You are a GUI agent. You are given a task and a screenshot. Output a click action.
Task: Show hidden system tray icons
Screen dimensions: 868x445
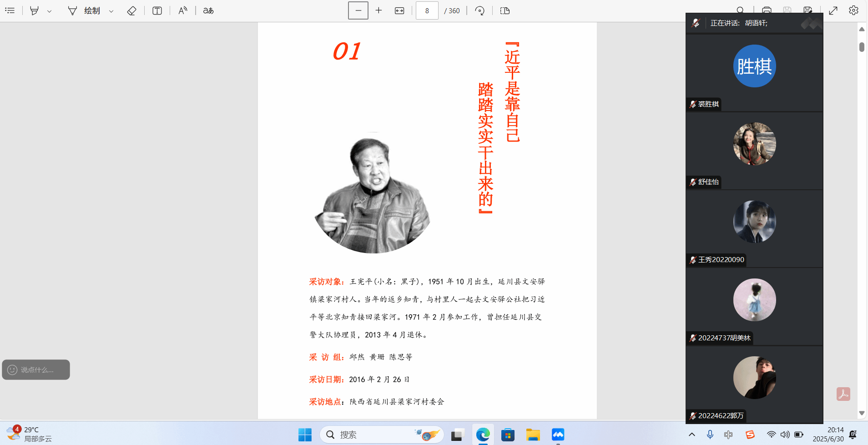692,435
